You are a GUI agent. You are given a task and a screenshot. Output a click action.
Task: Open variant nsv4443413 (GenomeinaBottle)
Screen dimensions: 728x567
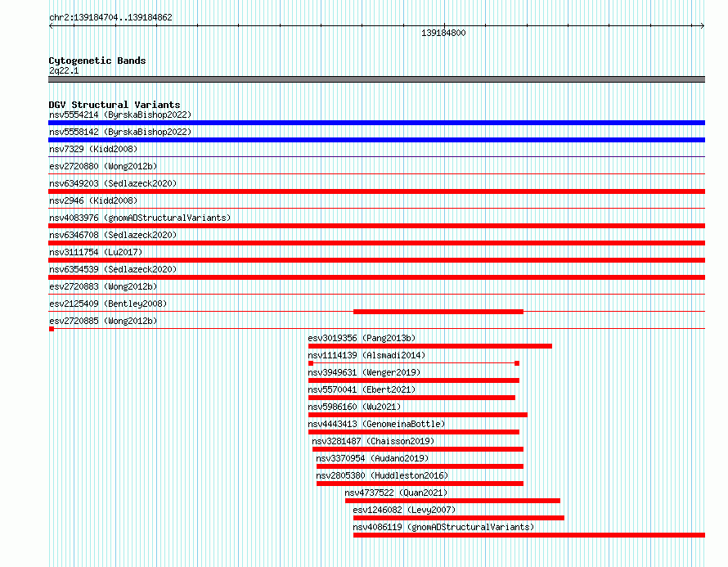pyautogui.click(x=376, y=424)
